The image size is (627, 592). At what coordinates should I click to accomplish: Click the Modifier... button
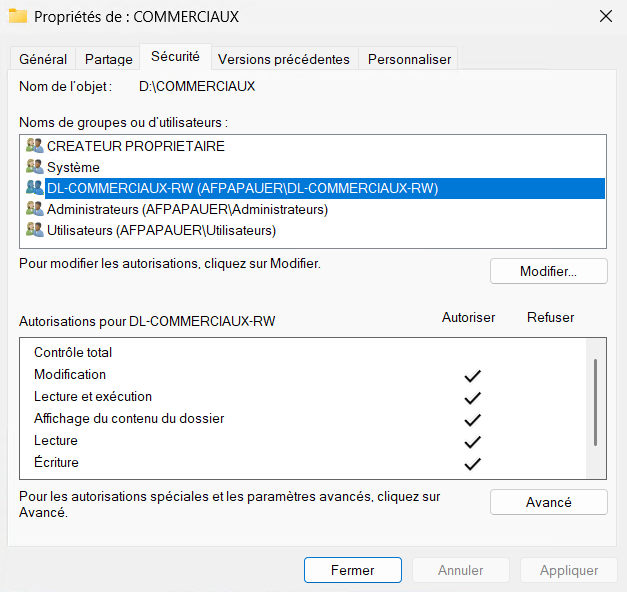tap(548, 271)
